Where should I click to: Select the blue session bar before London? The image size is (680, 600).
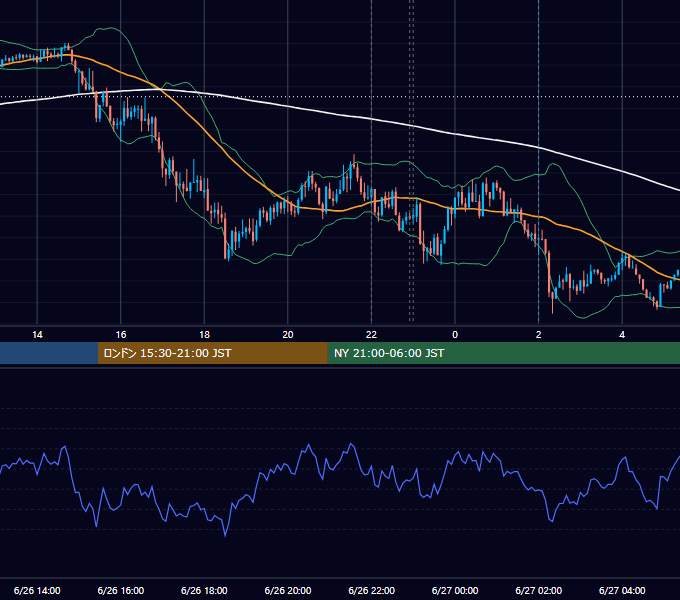pos(49,353)
